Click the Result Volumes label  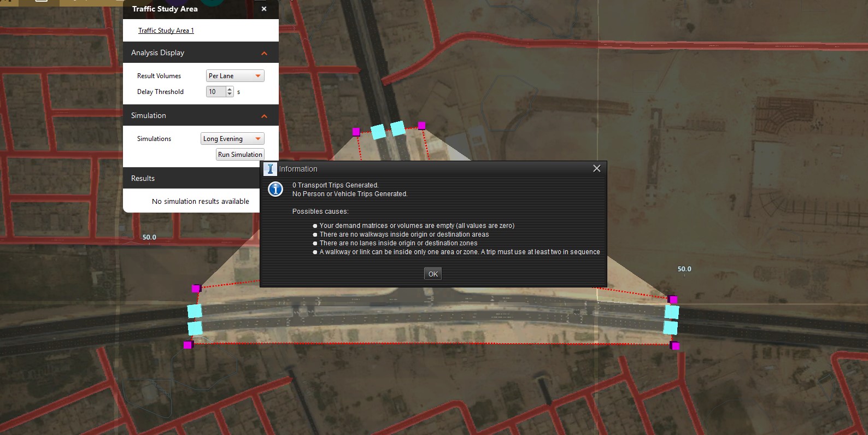159,76
